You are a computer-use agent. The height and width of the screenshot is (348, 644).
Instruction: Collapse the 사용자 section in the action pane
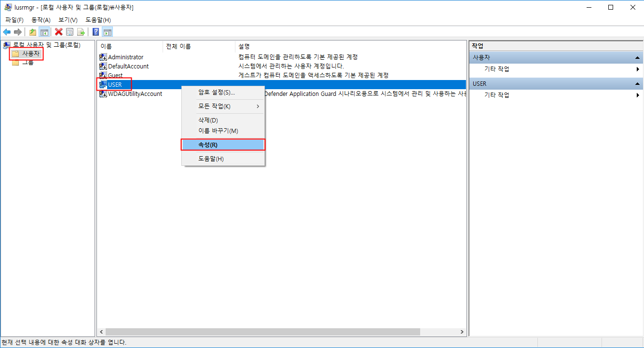pyautogui.click(x=638, y=57)
